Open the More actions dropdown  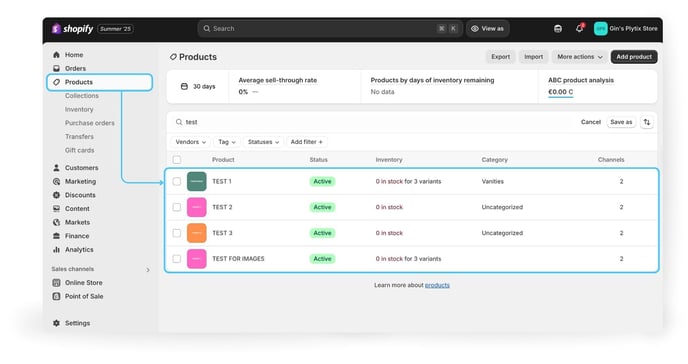[580, 57]
